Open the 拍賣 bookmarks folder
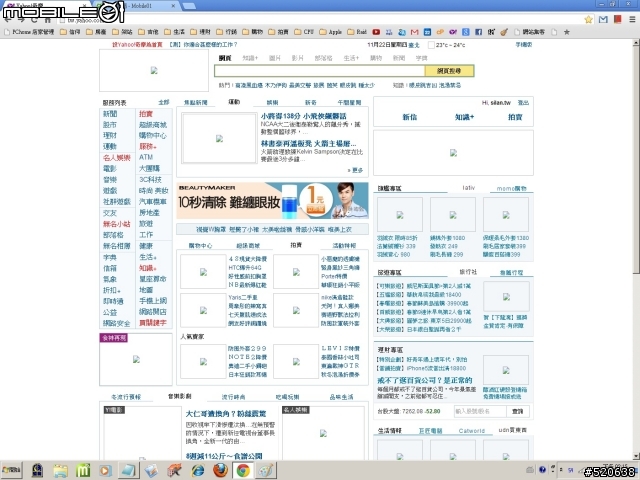This screenshot has width=640, height=480. 279,32
